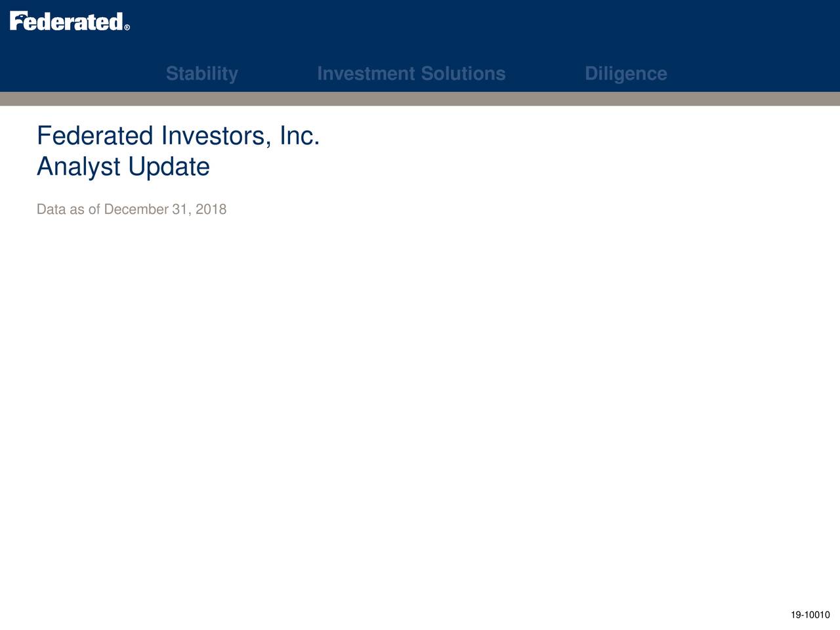Select the Diligence header text
This screenshot has height=630, width=840.
[x=626, y=73]
